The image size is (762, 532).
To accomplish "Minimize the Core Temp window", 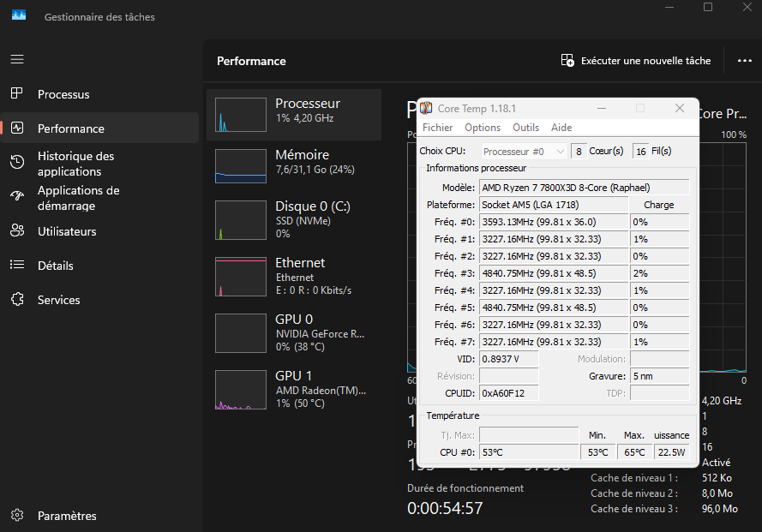I will click(x=602, y=108).
